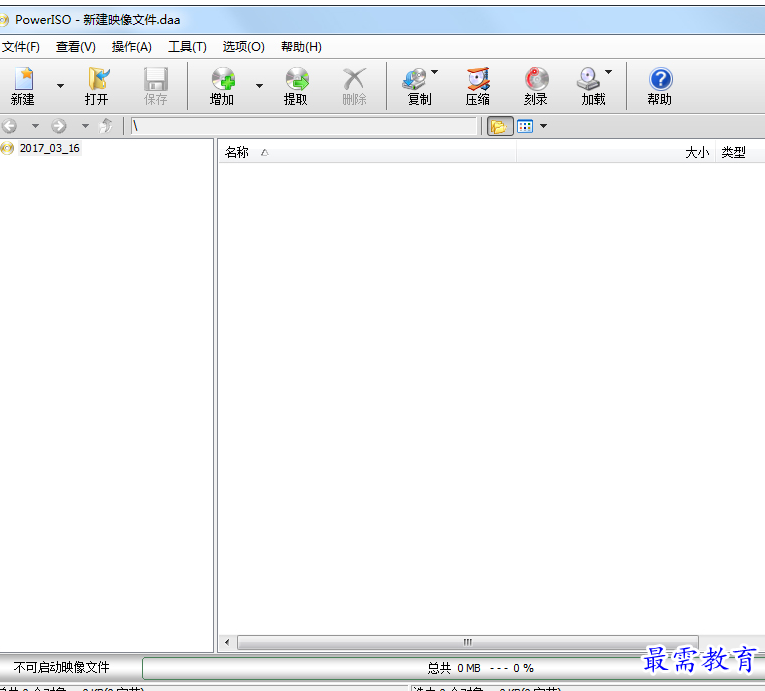Click the PowerISO title bar disc icon
Viewport: 765px width, 691px height.
tap(4, 20)
